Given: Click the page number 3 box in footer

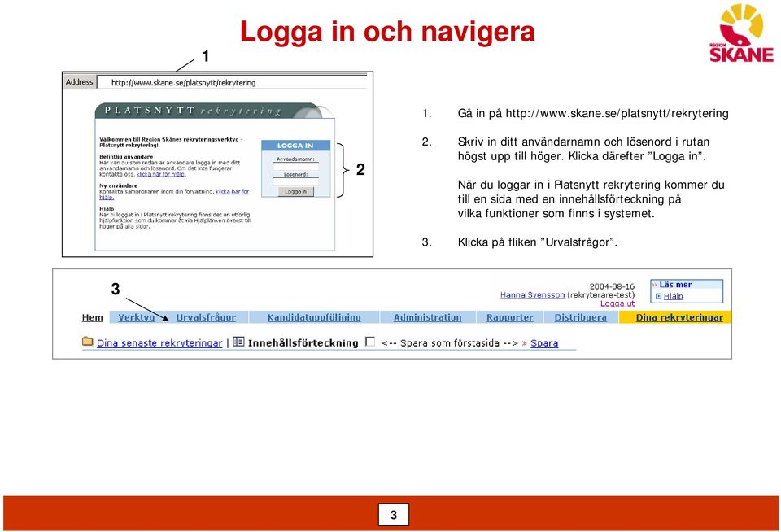Looking at the screenshot, I should click(x=394, y=515).
